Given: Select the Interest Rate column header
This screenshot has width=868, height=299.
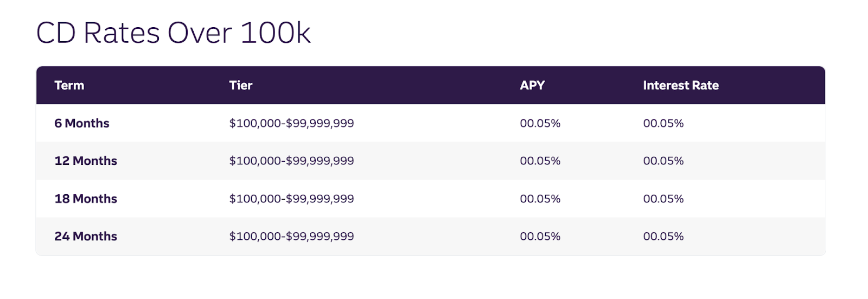Looking at the screenshot, I should coord(681,85).
